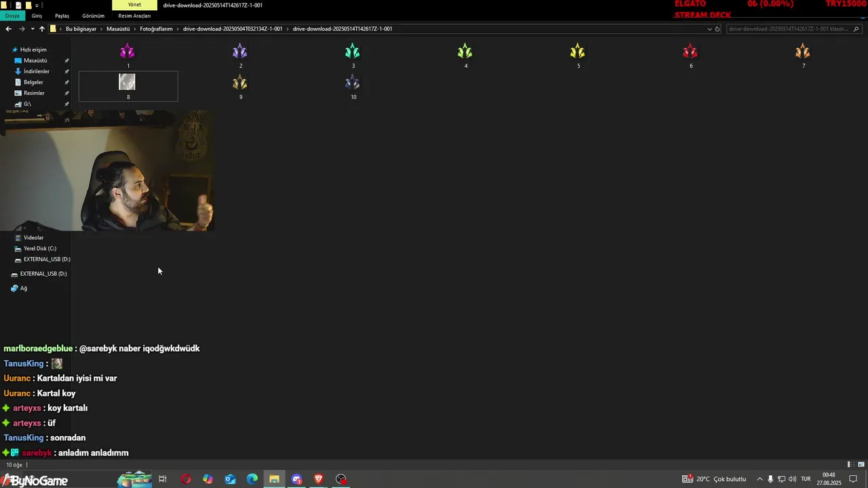The height and width of the screenshot is (488, 868).
Task: Open the yellow crystal image named 5
Action: coord(578,52)
